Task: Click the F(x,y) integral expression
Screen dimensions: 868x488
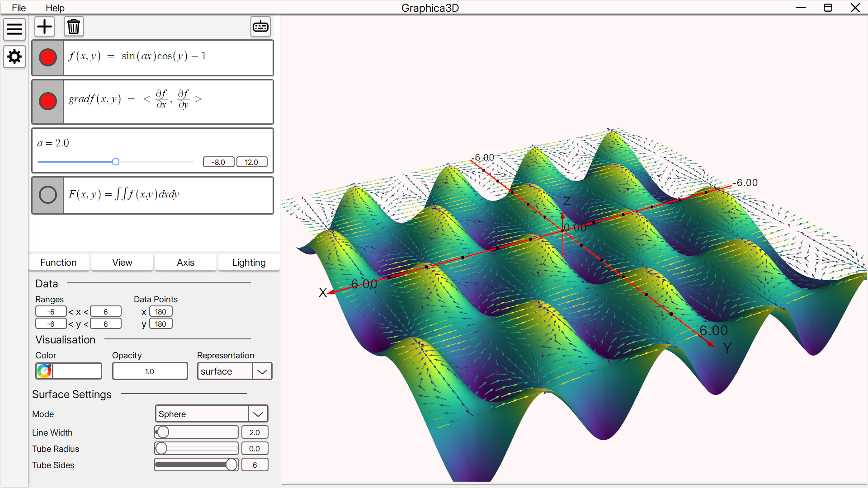Action: click(x=124, y=194)
